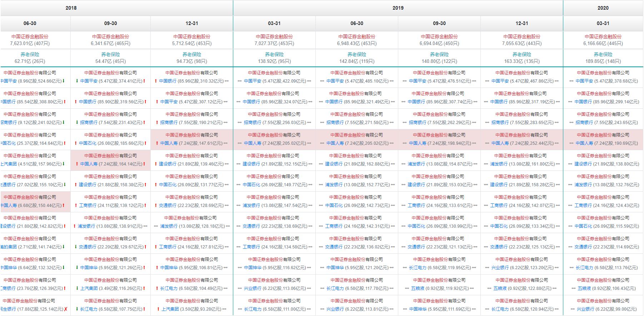The width and height of the screenshot is (644, 316).
Task: Open 兴业银行 (6.22亿股,99.00亿元) link
Action: (585, 309)
